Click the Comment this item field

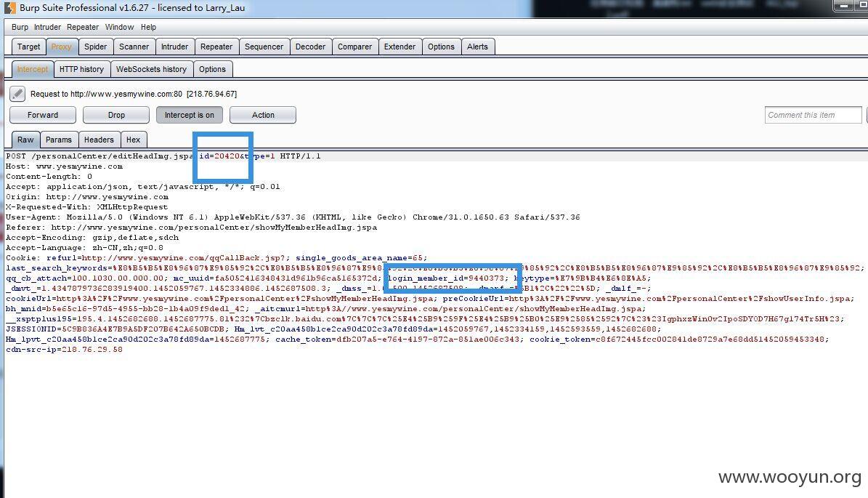pyautogui.click(x=814, y=115)
